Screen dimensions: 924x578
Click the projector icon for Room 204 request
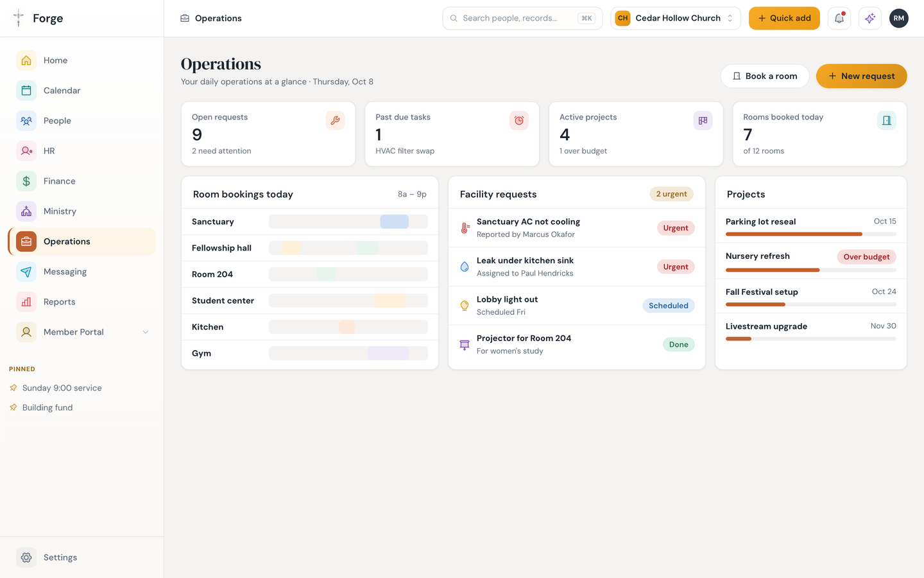pos(465,345)
